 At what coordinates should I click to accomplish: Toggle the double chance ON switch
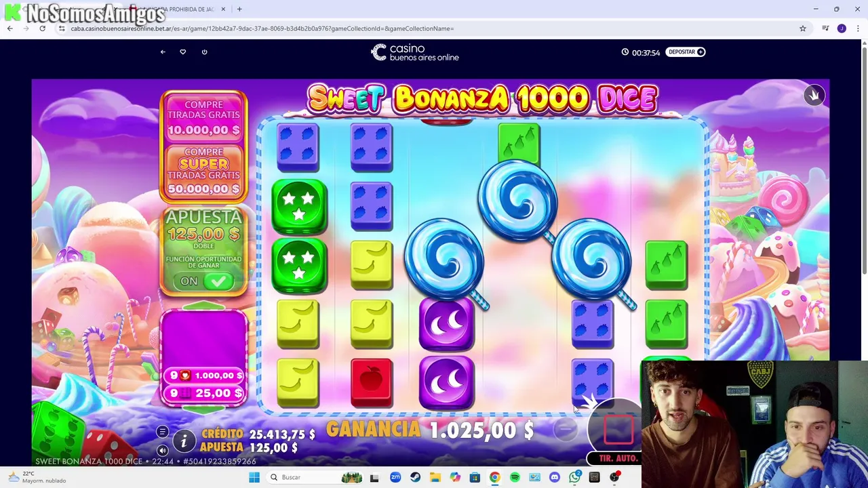[x=204, y=281]
